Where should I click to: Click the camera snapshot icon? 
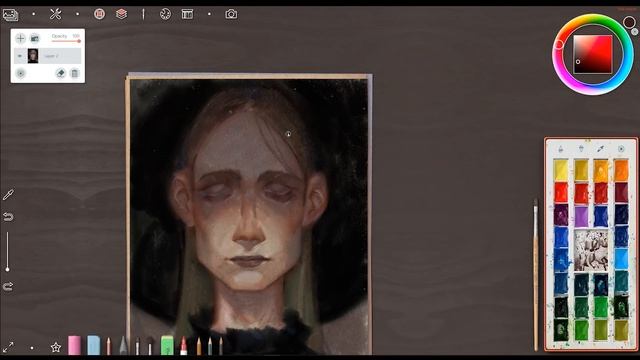pos(231,14)
